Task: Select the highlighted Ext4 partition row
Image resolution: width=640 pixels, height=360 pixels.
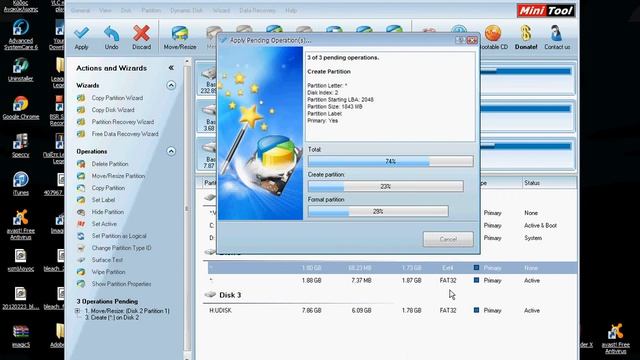Action: 392,268
